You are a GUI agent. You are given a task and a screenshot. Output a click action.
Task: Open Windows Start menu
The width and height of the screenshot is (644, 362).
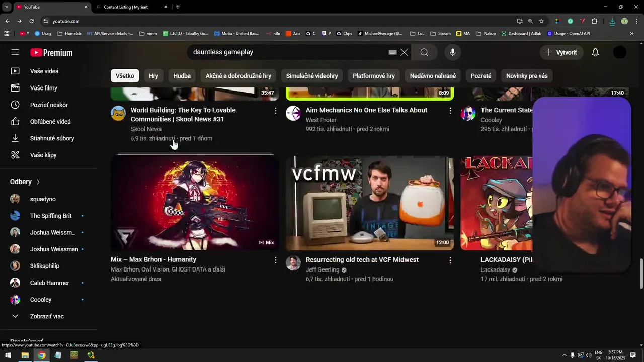click(8, 355)
